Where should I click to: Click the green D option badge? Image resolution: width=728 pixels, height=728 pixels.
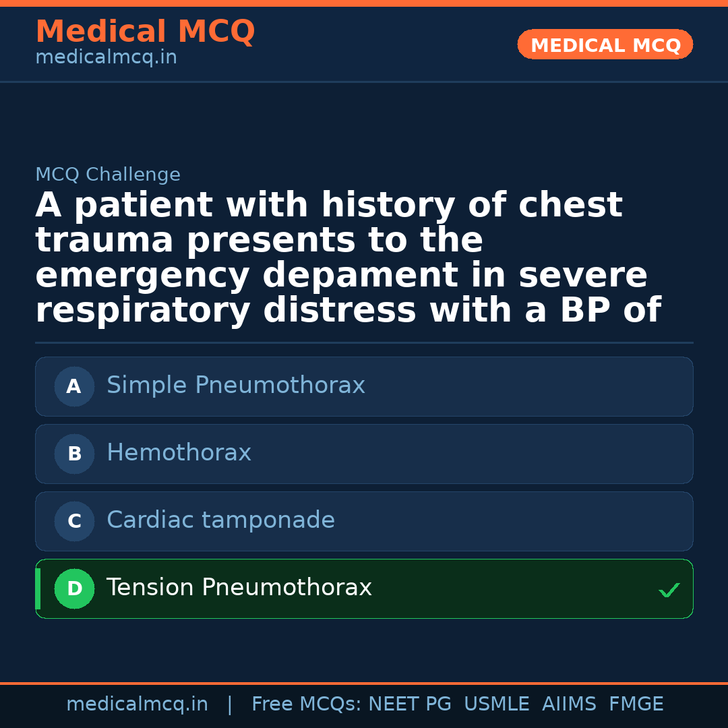click(x=74, y=588)
